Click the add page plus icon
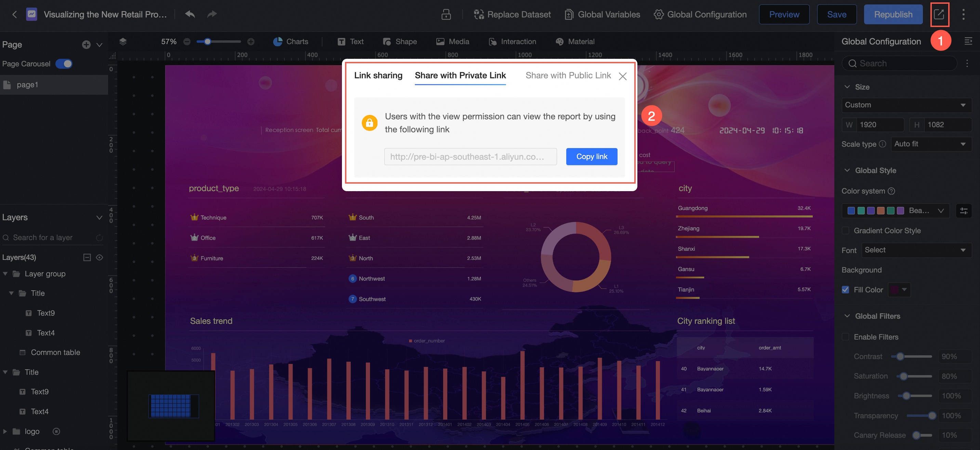Screen dimensions: 980x450 (x=87, y=44)
